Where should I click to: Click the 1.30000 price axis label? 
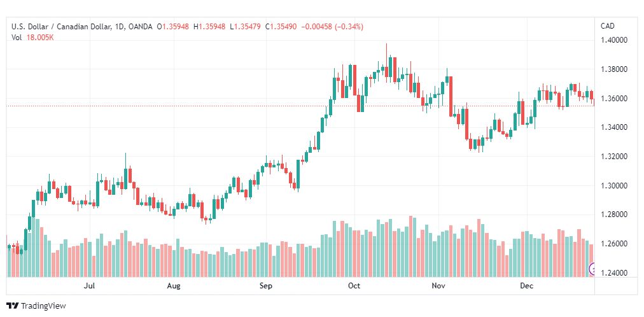pos(615,186)
